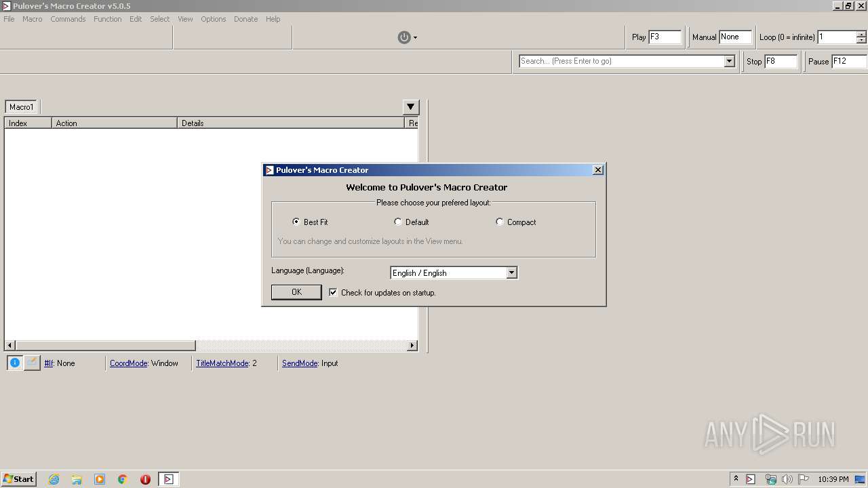Switch to the Macro1 tab
868x488 pixels.
pos(22,107)
